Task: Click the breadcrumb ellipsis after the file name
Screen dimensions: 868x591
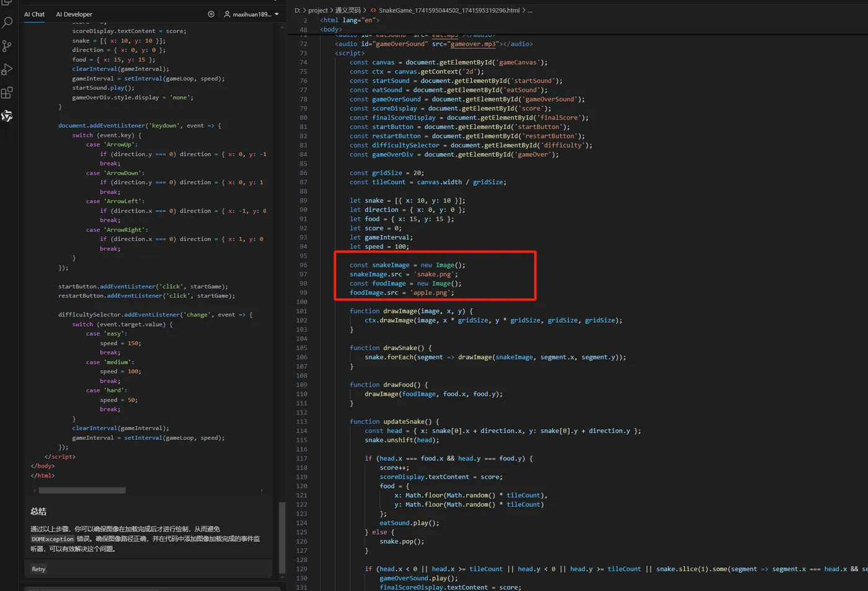Action: [529, 11]
